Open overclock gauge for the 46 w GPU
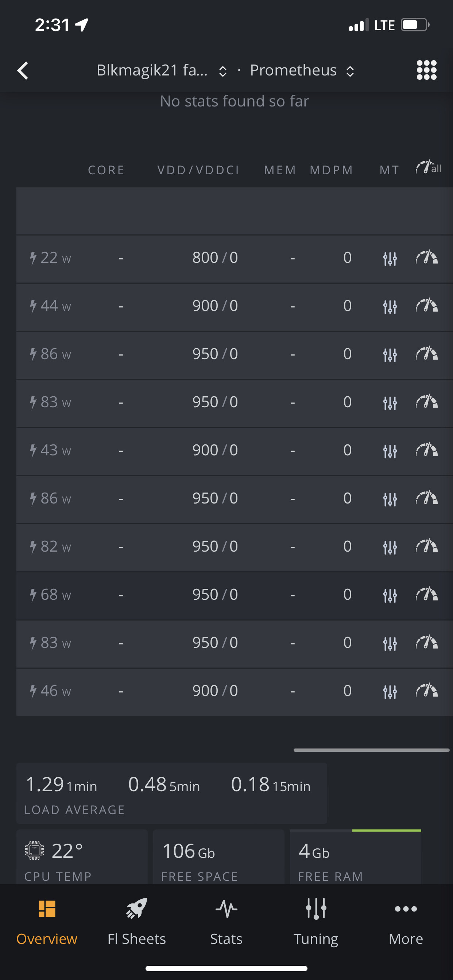This screenshot has width=453, height=980. click(x=426, y=691)
